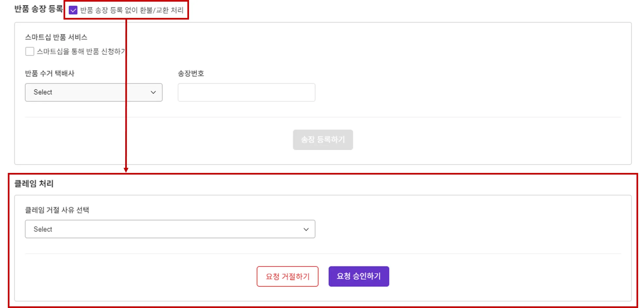
Task: Click 클레임 거절 사유 선택 label
Action: [x=57, y=210]
